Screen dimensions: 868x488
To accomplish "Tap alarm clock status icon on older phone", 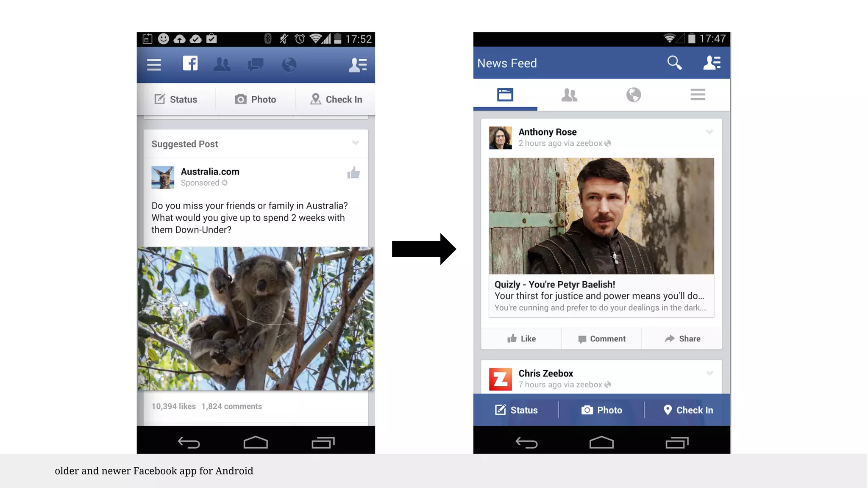I will click(300, 39).
